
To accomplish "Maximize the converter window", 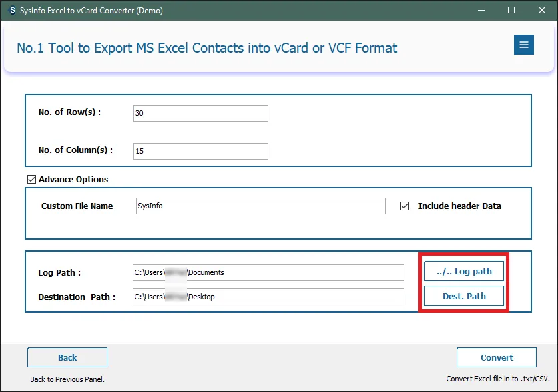I will pyautogui.click(x=511, y=11).
